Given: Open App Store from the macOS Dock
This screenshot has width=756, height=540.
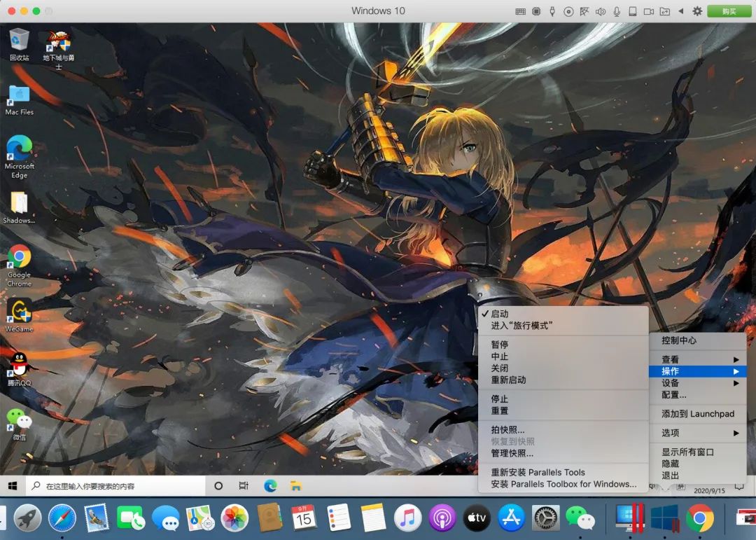Looking at the screenshot, I should pyautogui.click(x=511, y=518).
